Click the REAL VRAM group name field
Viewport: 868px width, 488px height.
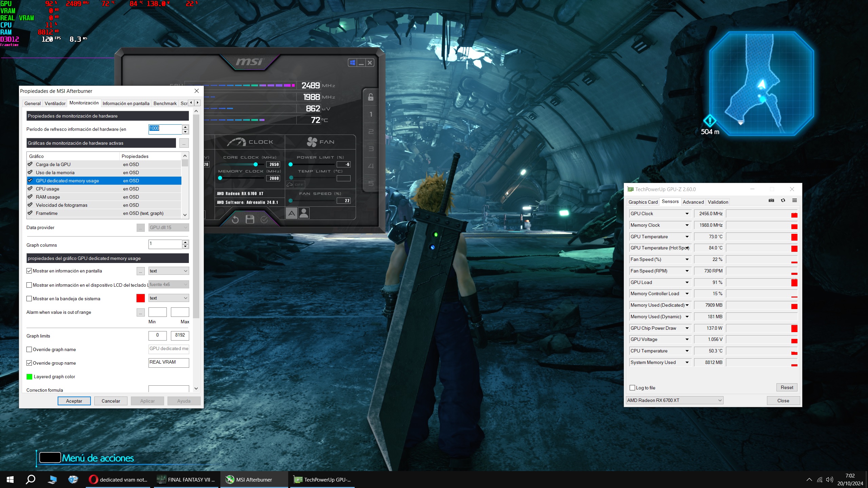(169, 362)
